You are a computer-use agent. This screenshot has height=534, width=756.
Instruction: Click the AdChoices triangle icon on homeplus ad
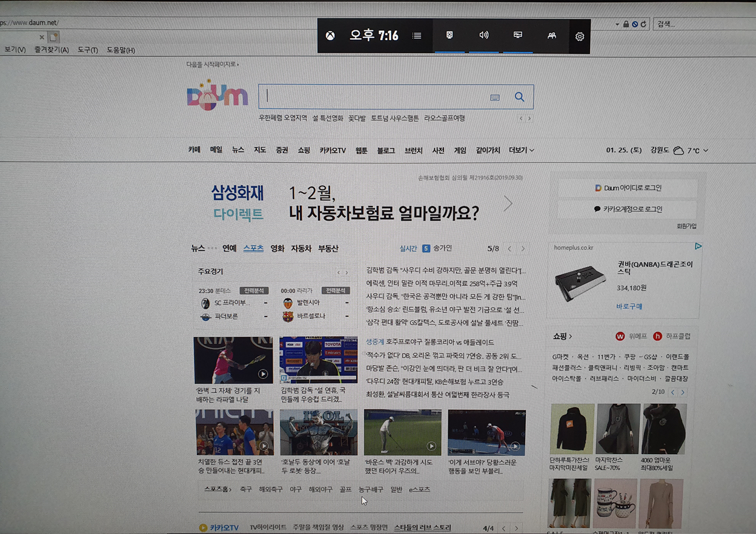[698, 246]
